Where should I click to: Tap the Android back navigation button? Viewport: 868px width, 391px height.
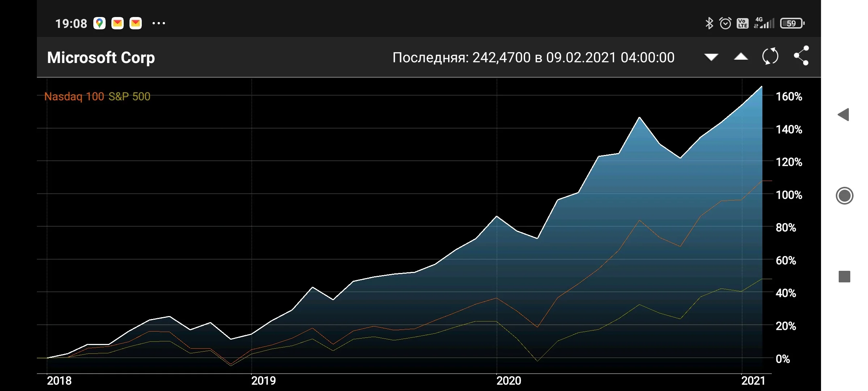[843, 115]
